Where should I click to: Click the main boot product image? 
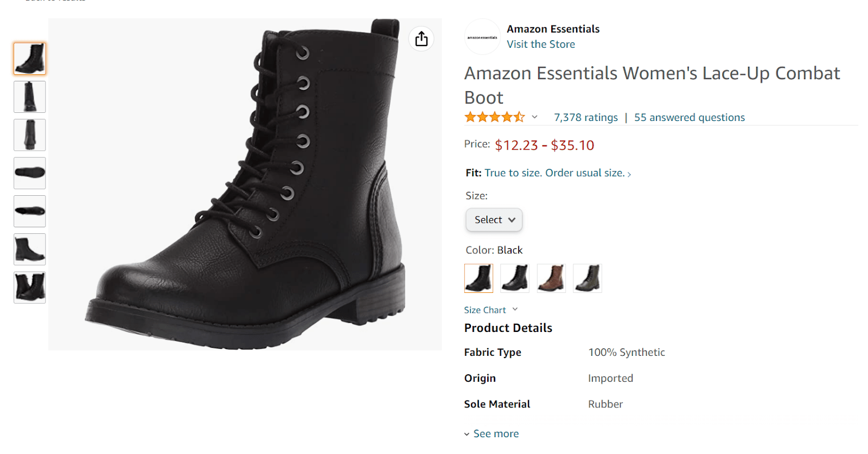tap(245, 184)
